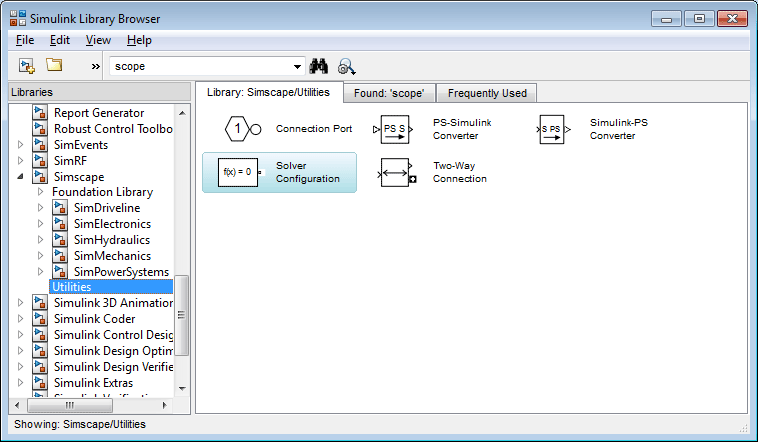Collapse the Simscape tree node
This screenshot has height=442, width=758.
[20, 177]
